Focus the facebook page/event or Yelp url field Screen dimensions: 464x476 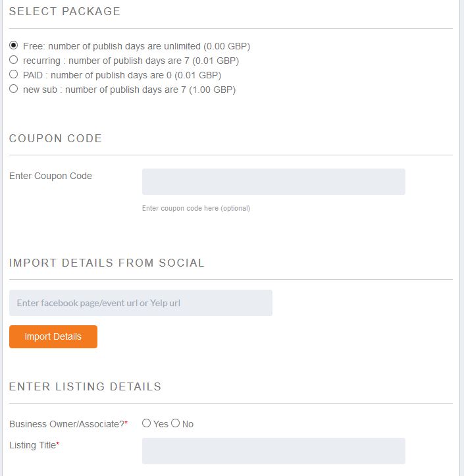140,303
